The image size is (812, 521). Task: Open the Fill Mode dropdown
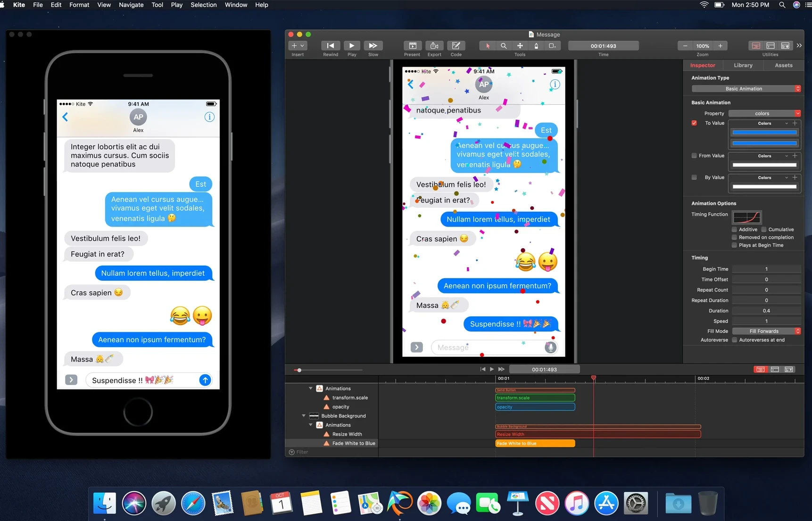tap(766, 331)
